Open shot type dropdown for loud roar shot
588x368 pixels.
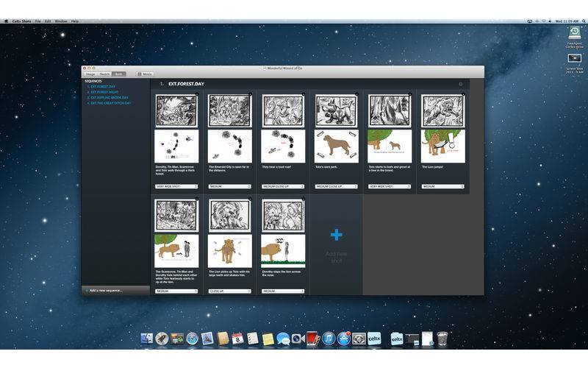[283, 187]
